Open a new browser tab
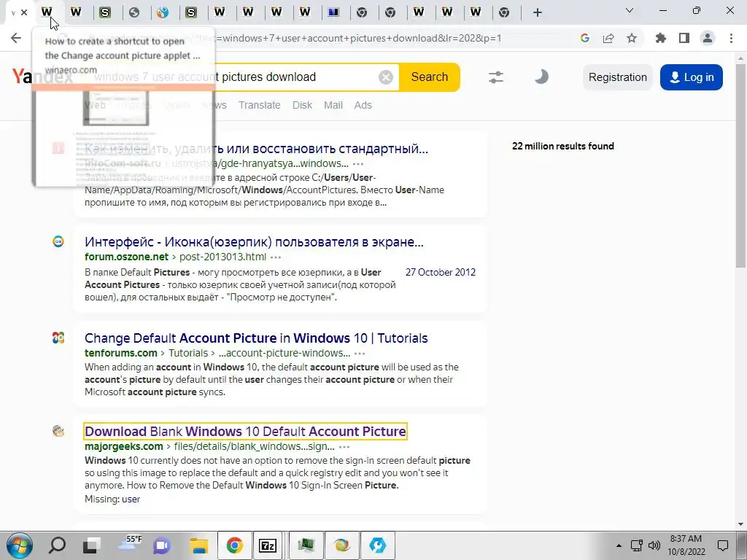Image resolution: width=747 pixels, height=560 pixels. click(538, 12)
